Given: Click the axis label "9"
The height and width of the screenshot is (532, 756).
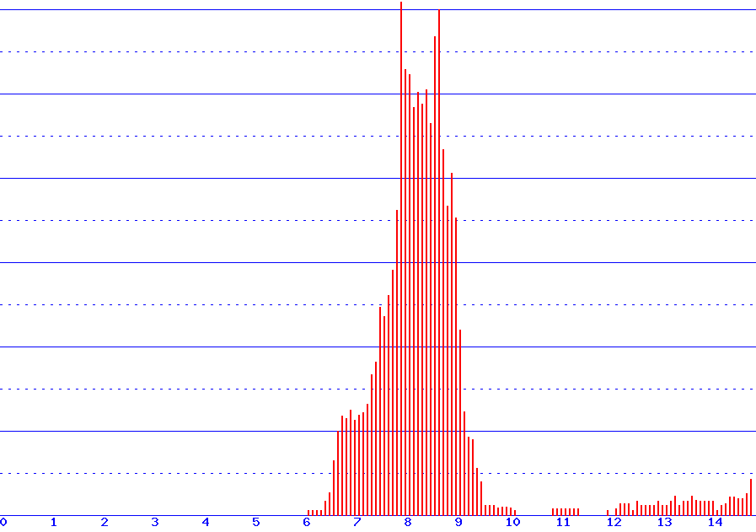Looking at the screenshot, I should click(x=458, y=522).
